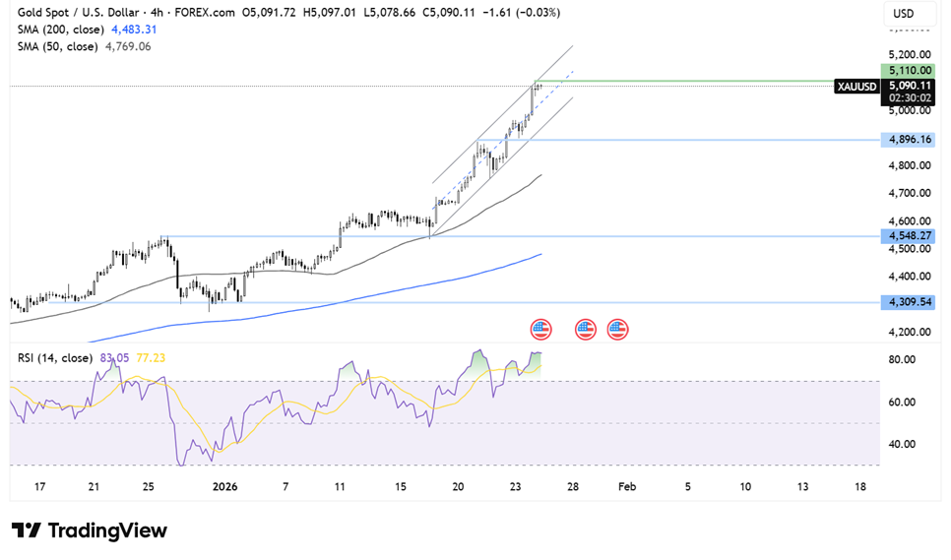Click the C5,090.11 close value in header
This screenshot has width=951, height=560.
pyautogui.click(x=450, y=12)
